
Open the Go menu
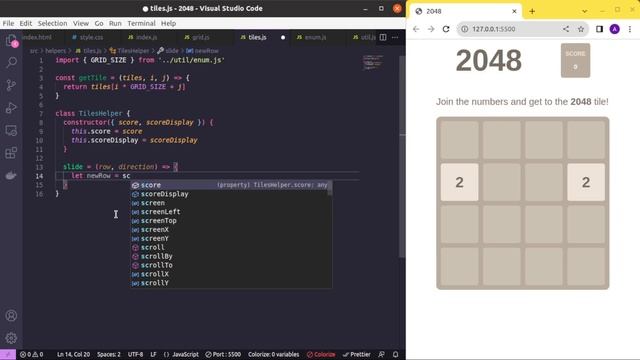click(99, 23)
